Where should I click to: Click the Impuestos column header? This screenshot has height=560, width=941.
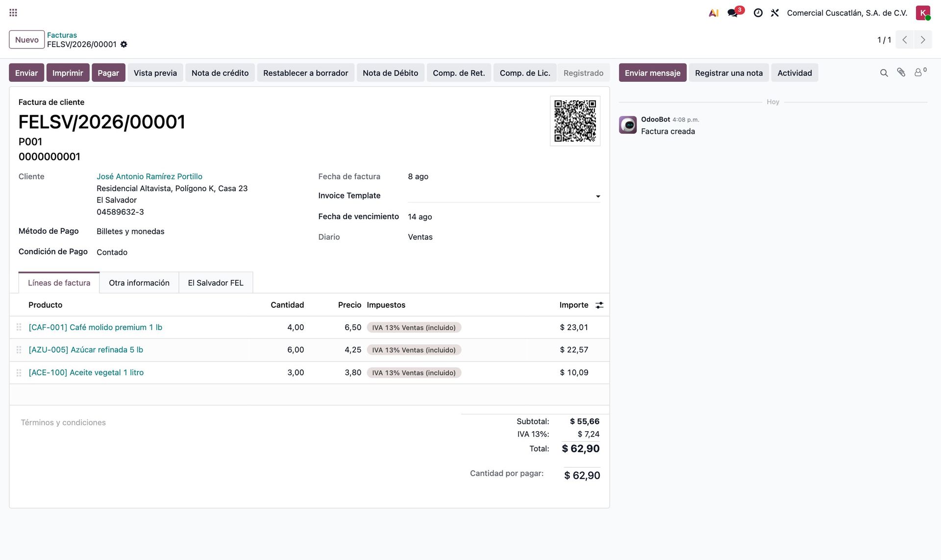tap(386, 305)
